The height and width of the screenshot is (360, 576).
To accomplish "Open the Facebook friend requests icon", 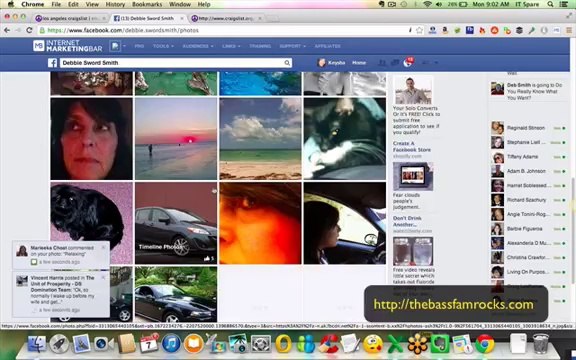I will tap(382, 63).
